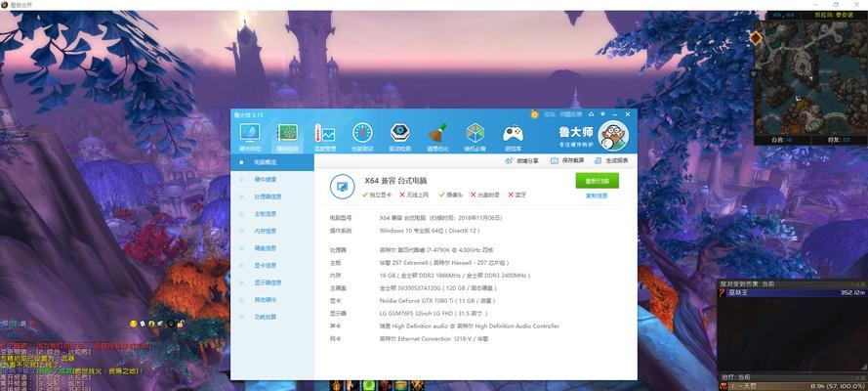This screenshot has height=391, width=868.
Task: Click the 巫妖王 352.12m damage meter bar
Action: (792, 293)
